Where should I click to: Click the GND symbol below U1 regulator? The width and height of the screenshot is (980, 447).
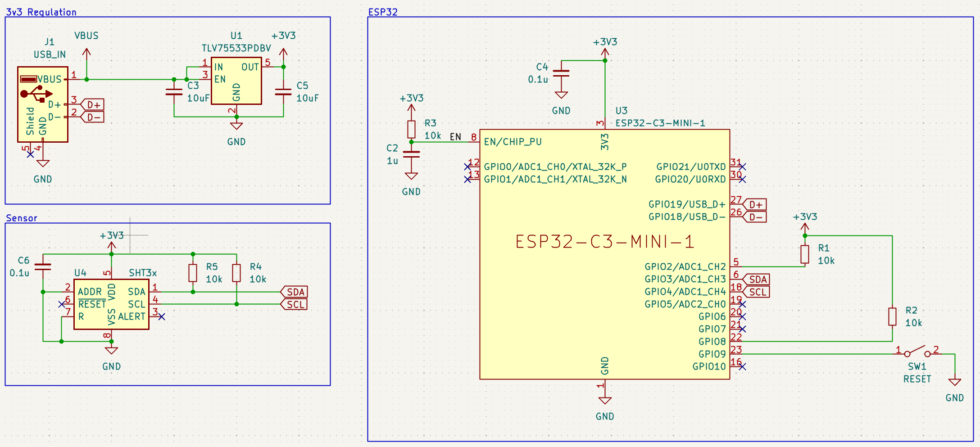pos(236,126)
